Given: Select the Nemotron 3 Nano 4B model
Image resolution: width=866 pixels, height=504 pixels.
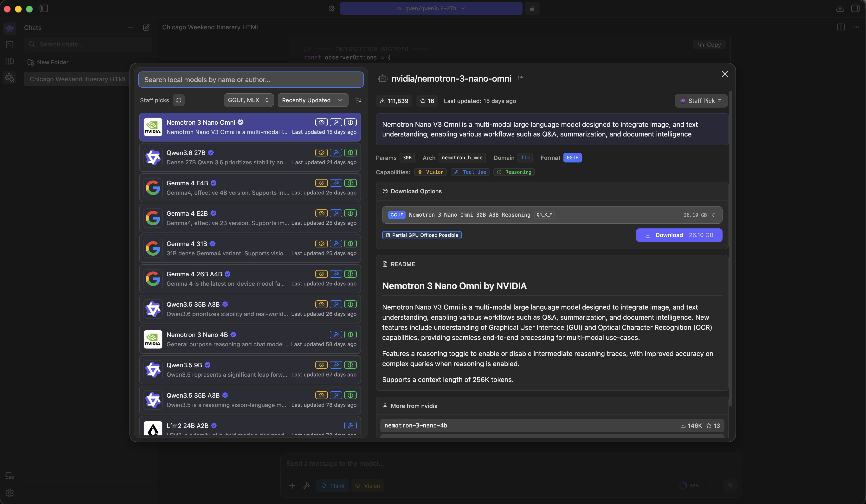Looking at the screenshot, I should tap(250, 339).
